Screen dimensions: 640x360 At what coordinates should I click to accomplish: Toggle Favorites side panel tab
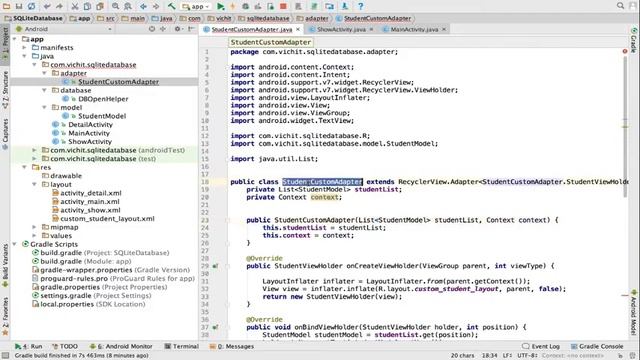click(5, 316)
